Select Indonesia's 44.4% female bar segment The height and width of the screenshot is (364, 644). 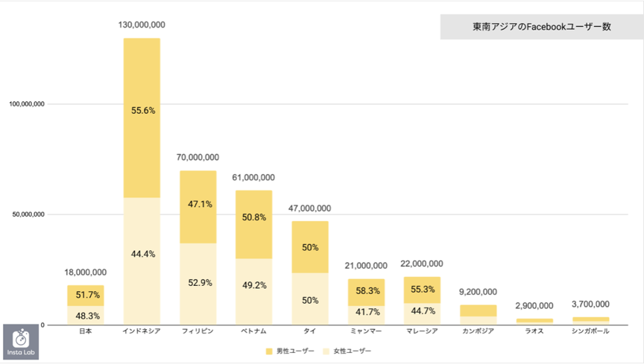(x=142, y=261)
